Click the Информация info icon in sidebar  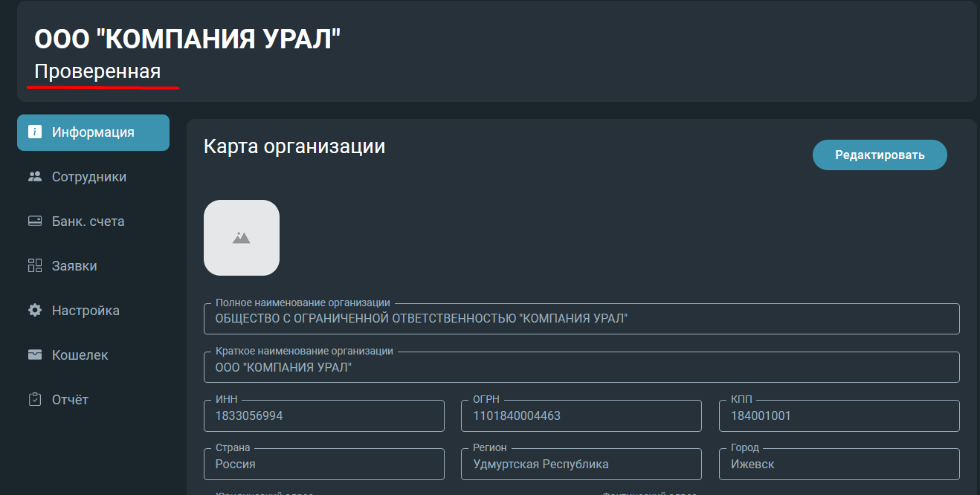35,132
